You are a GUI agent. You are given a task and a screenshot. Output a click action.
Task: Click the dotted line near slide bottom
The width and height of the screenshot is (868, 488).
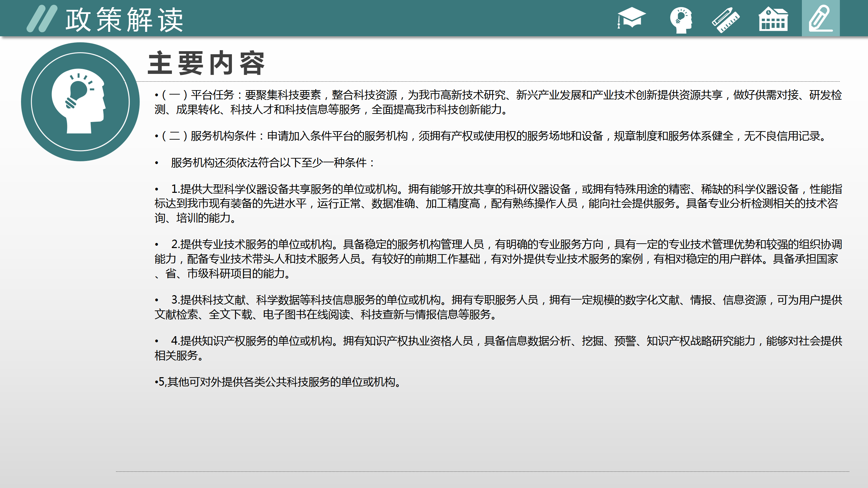[x=482, y=471]
